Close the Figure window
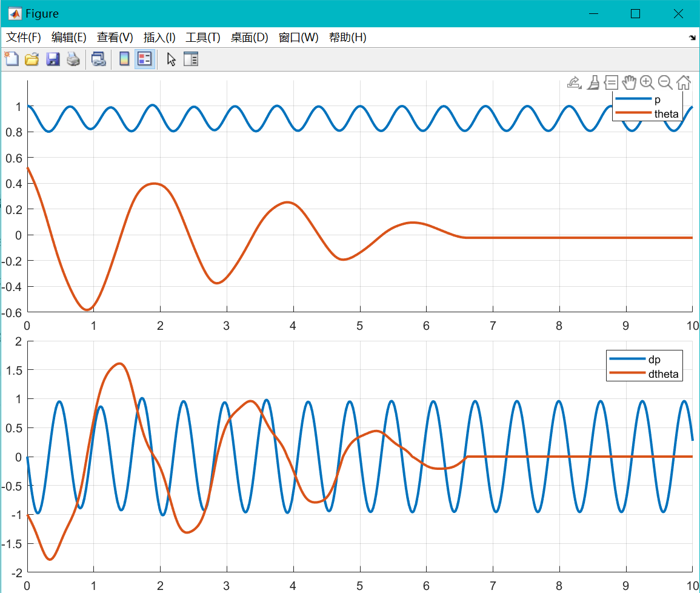Viewport: 700px width, 593px height. pyautogui.click(x=678, y=14)
